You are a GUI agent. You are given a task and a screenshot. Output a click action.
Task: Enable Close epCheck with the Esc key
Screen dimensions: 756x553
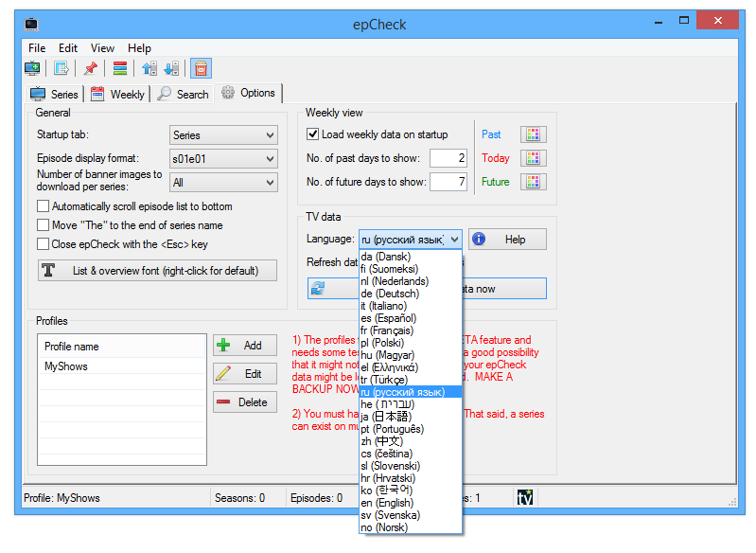click(x=43, y=243)
